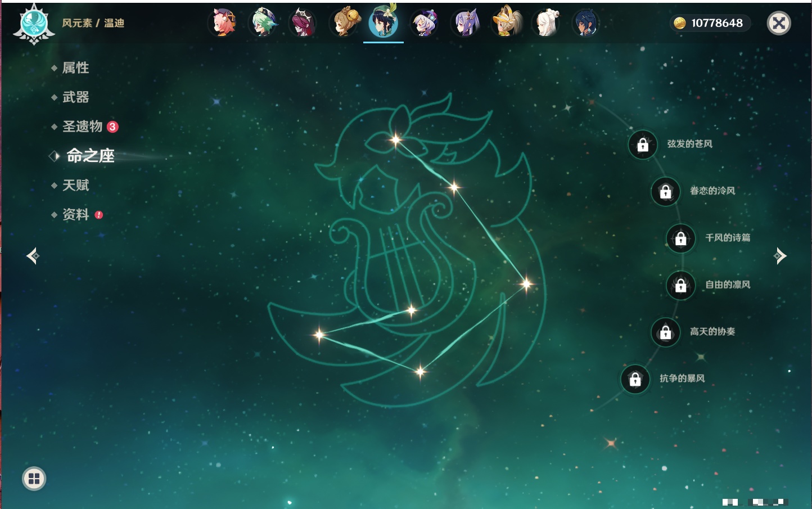This screenshot has height=509, width=812.
Task: Click the lock icon for 千风的诗篇
Action: click(x=681, y=238)
